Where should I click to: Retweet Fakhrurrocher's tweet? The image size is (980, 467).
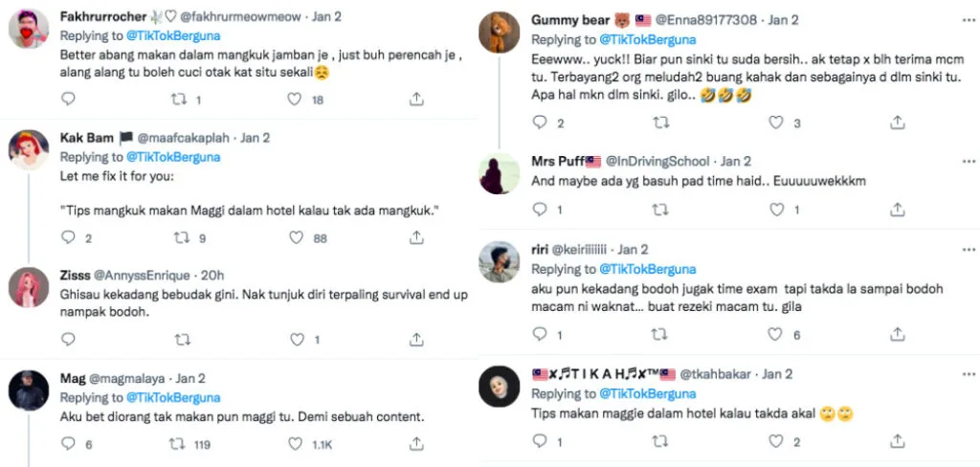click(177, 99)
